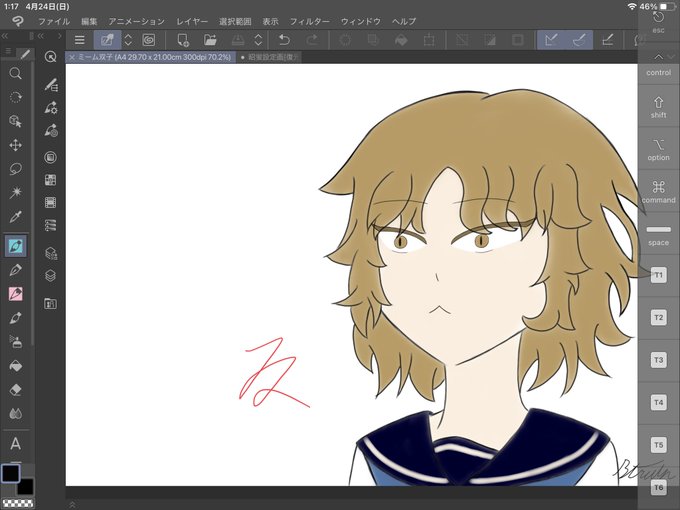The height and width of the screenshot is (510, 680).
Task: Toggle Snap to Grid
Action: [x=608, y=40]
